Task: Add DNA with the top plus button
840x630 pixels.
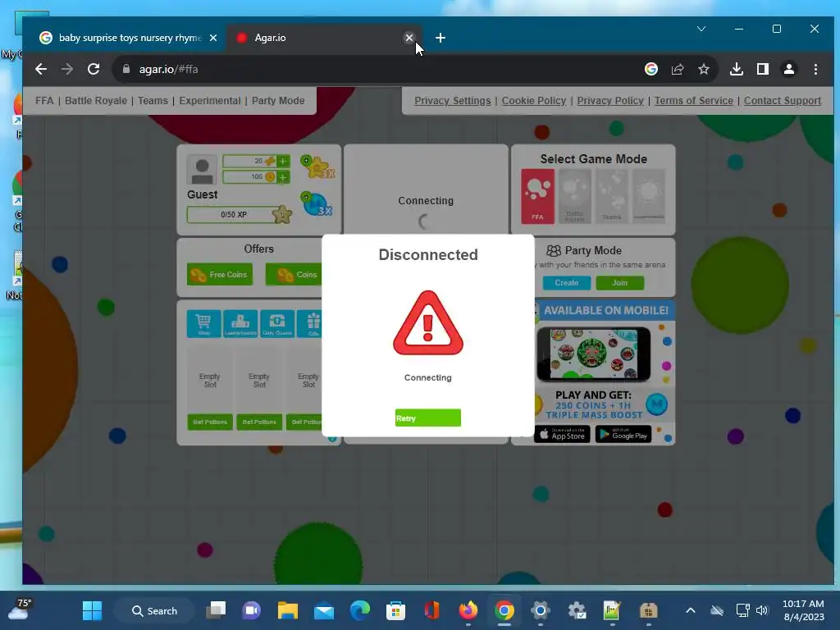Action: click(x=283, y=161)
